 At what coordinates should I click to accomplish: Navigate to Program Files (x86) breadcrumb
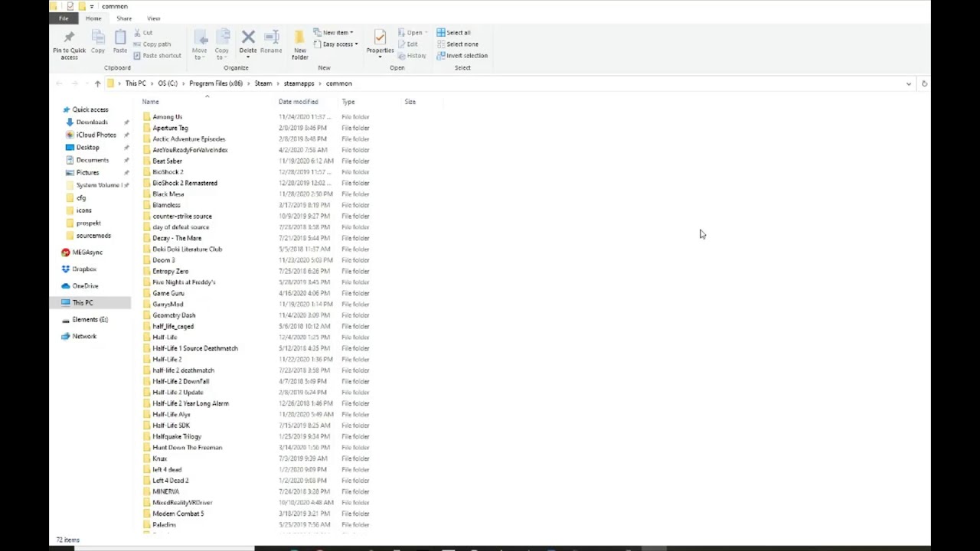click(216, 83)
